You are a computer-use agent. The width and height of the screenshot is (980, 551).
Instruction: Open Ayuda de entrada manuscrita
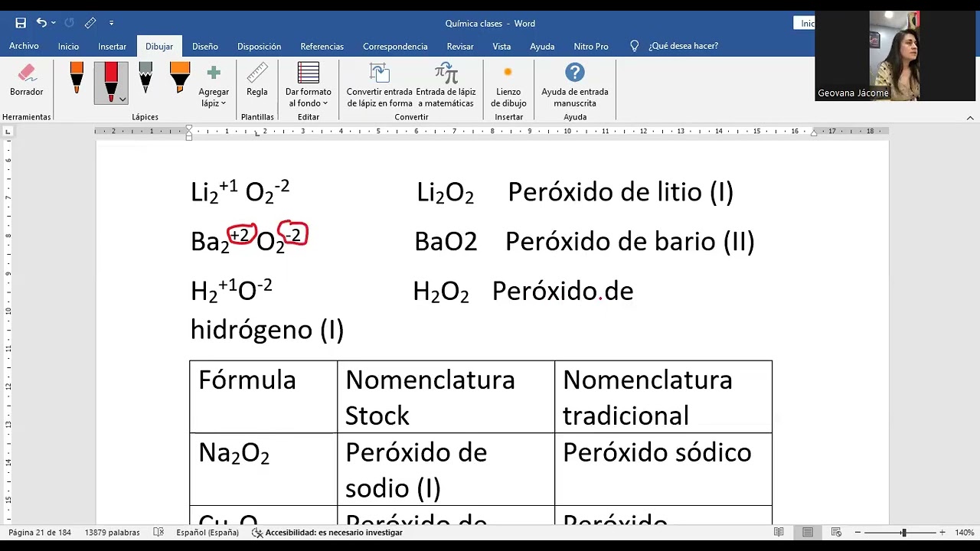point(575,85)
